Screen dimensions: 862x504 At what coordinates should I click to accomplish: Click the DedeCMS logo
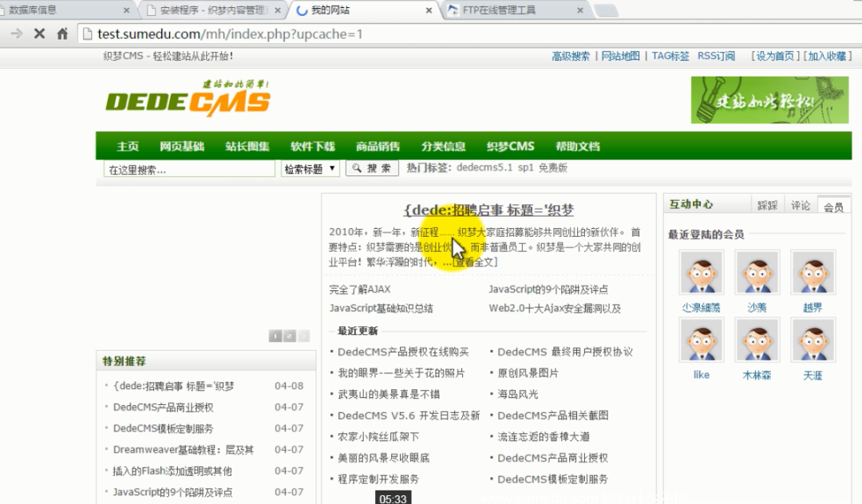click(x=188, y=98)
